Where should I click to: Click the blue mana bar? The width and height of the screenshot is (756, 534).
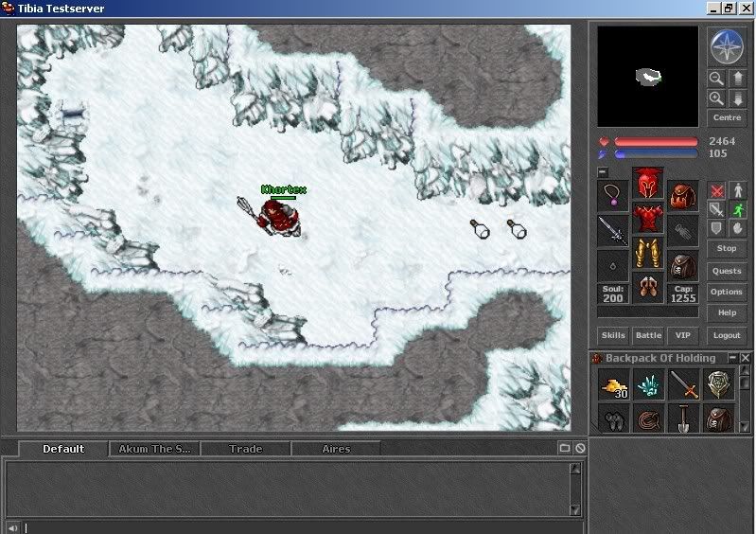(656, 154)
